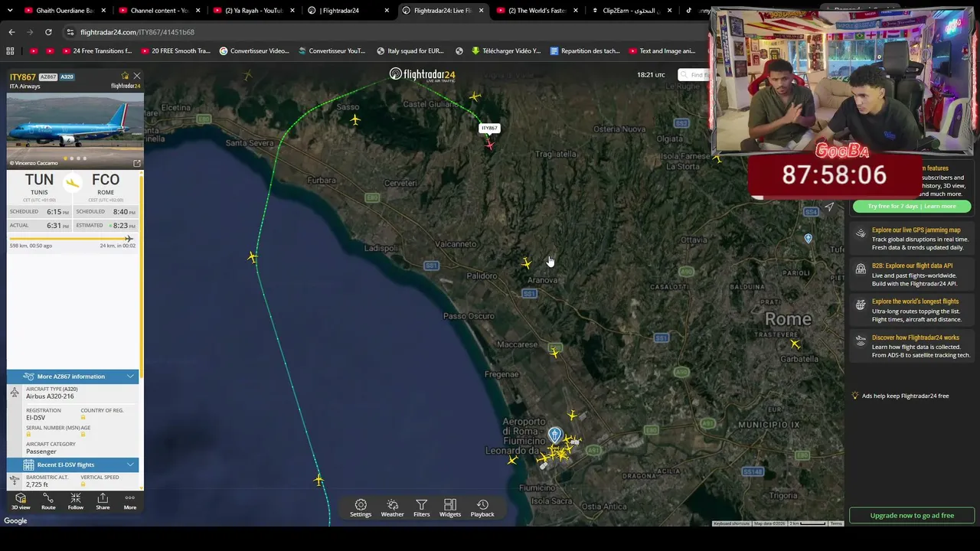
Task: Click the Airbus A320-216 aircraft type
Action: [50, 396]
